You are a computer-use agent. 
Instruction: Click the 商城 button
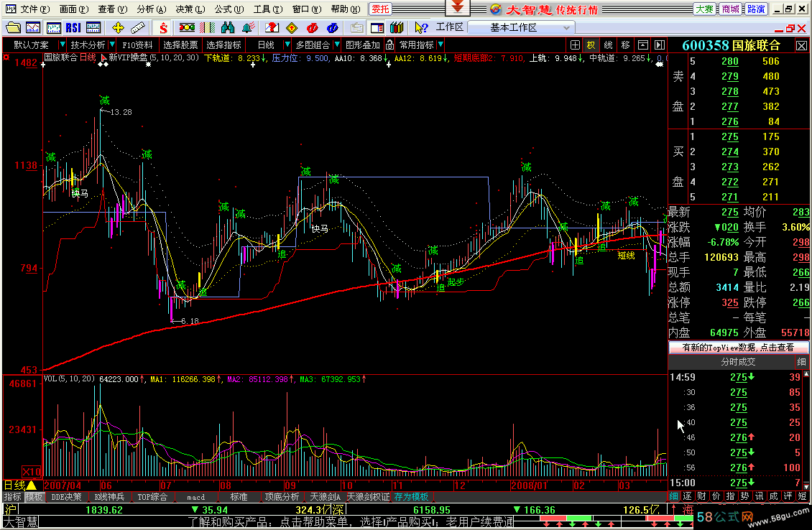(x=730, y=9)
